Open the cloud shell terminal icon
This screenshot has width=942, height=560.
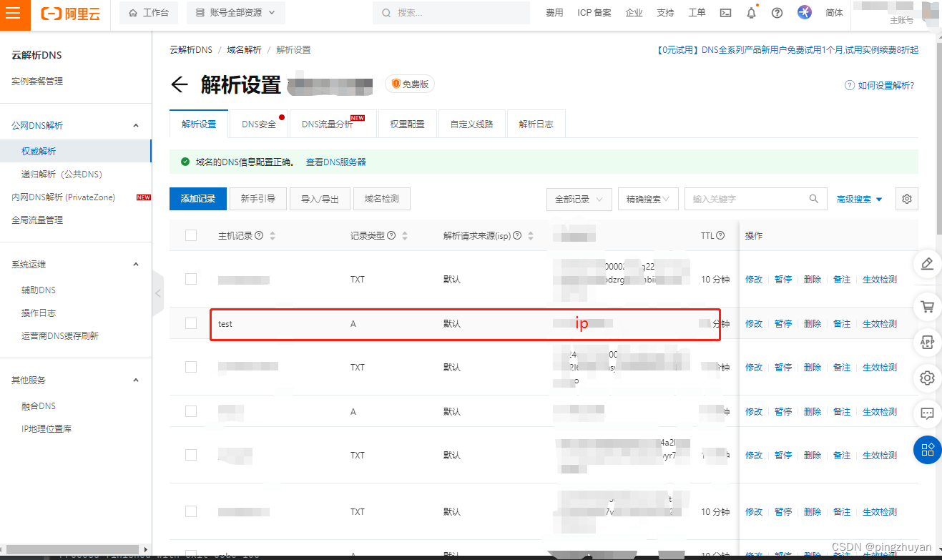725,13
